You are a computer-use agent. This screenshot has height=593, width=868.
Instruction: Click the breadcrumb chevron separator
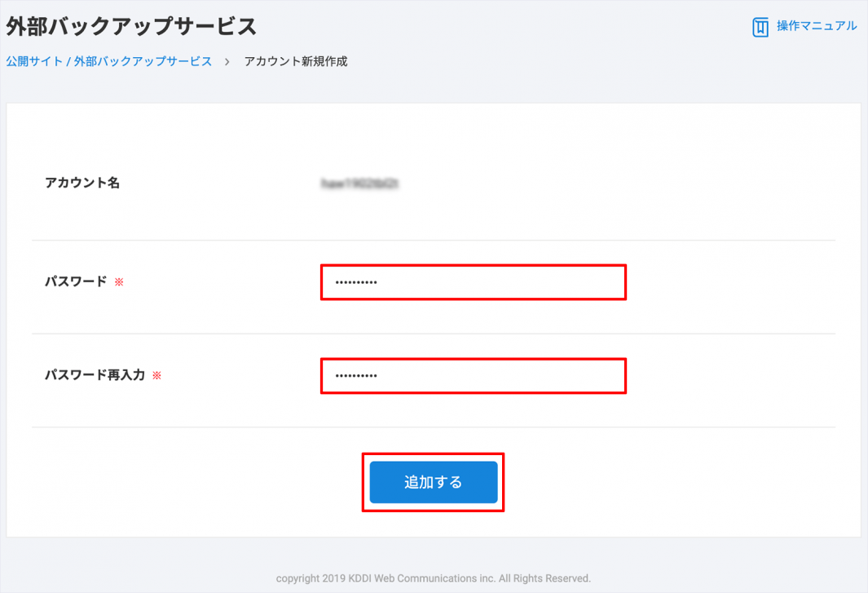pos(227,62)
